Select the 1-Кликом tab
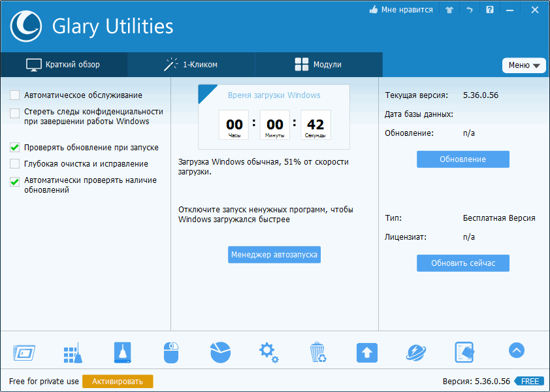 click(x=191, y=65)
